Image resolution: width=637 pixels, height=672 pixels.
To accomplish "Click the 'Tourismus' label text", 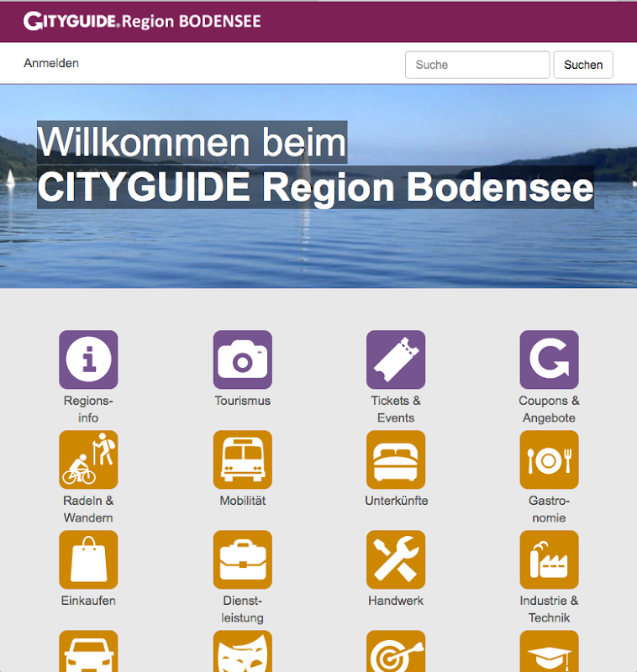I will [x=243, y=401].
